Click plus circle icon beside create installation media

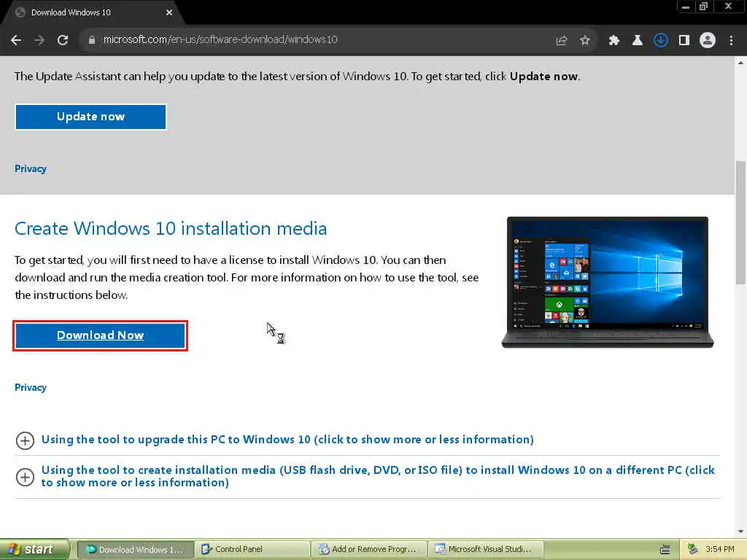click(x=25, y=477)
